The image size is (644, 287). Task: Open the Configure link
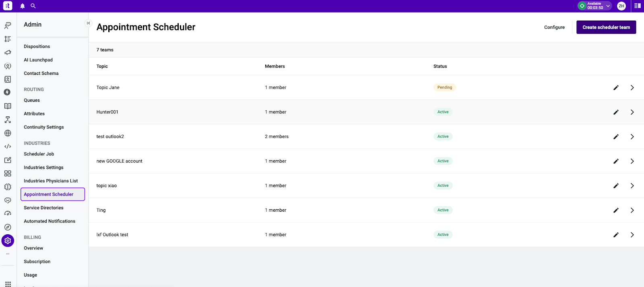pos(554,27)
